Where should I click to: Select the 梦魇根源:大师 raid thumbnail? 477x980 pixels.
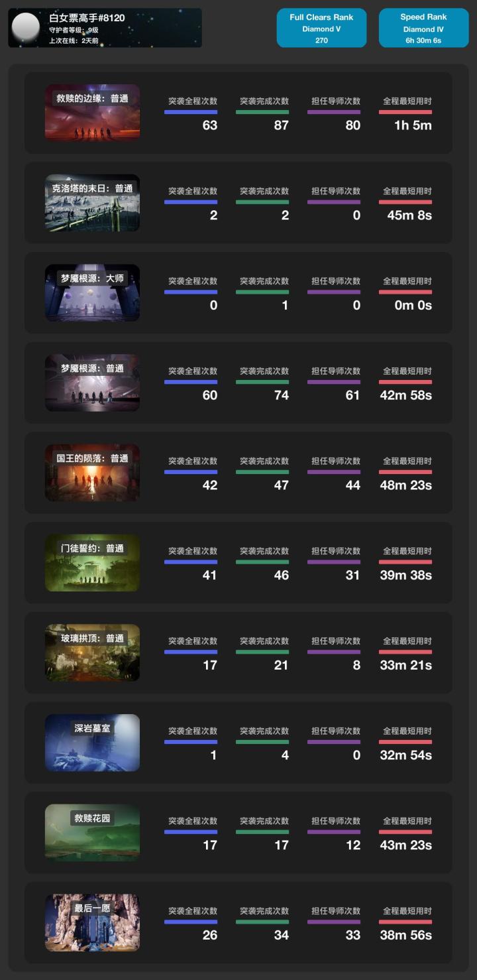[92, 293]
